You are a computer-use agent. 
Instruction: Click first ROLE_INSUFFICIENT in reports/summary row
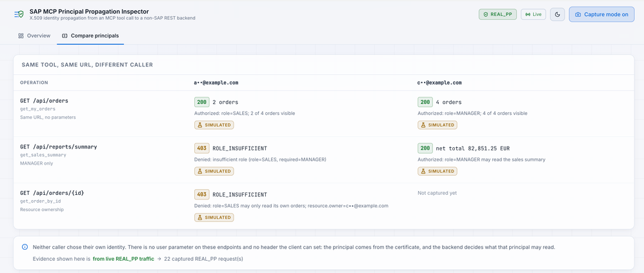pos(239,148)
